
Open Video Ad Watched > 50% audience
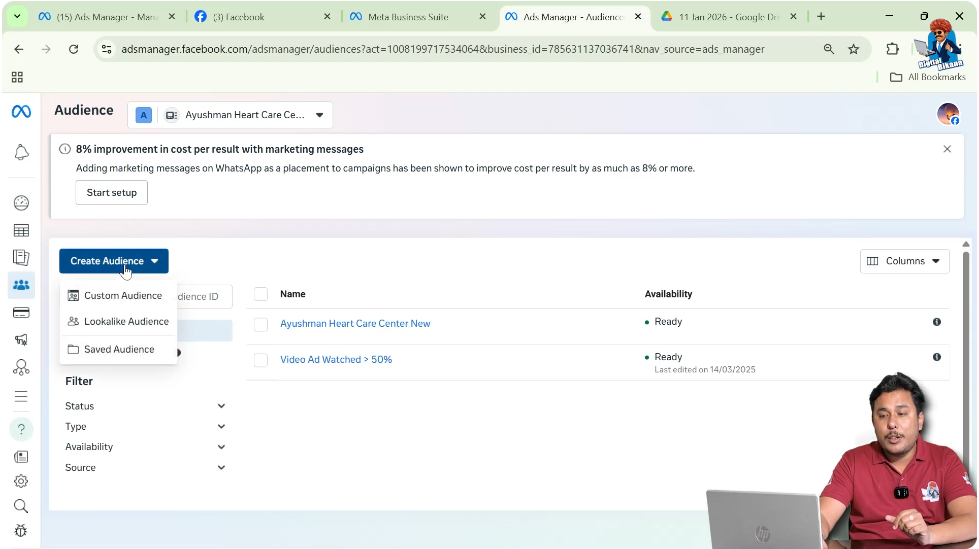(x=336, y=360)
